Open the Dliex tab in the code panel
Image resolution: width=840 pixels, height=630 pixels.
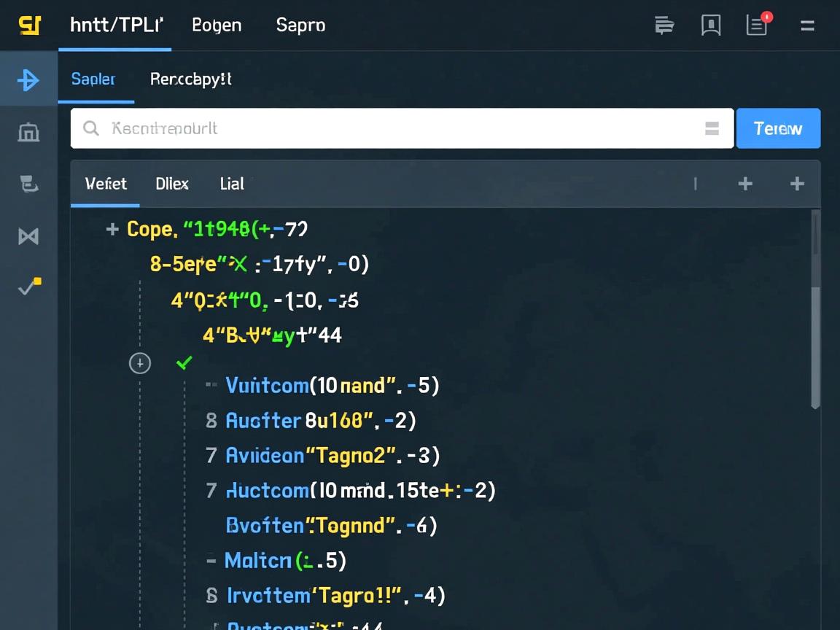172,184
